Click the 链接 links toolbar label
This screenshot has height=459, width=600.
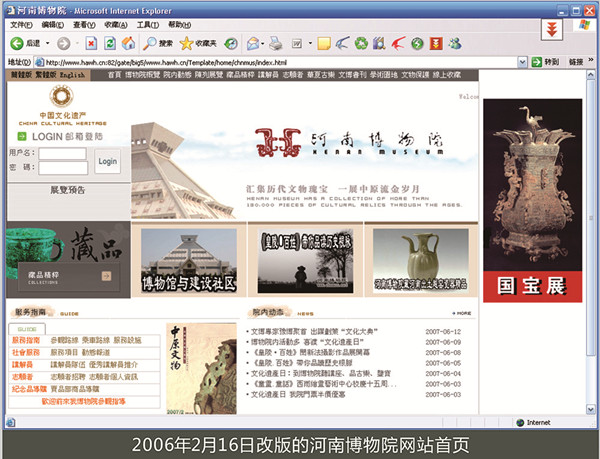click(x=576, y=62)
